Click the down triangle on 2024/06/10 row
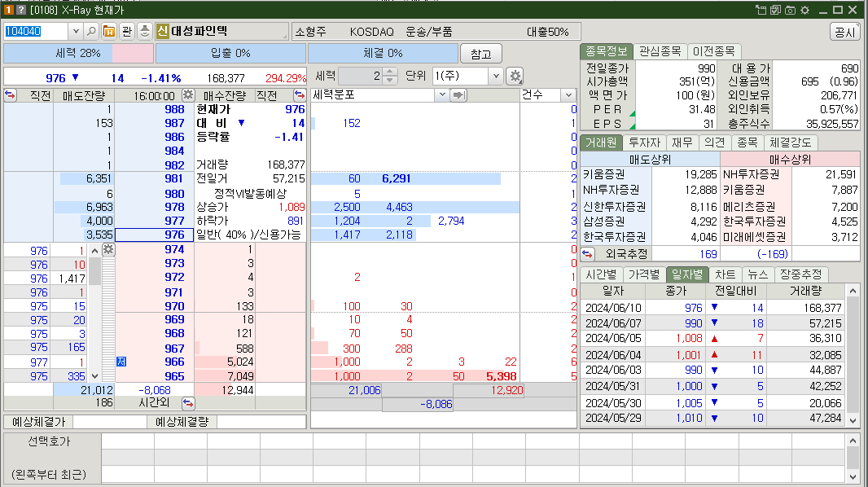 715,307
